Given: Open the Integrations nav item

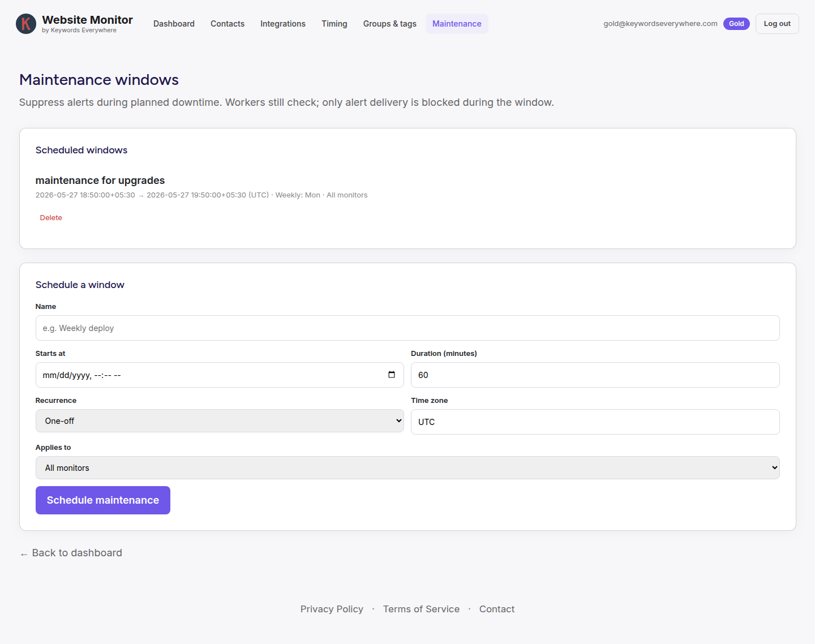Looking at the screenshot, I should pos(283,24).
